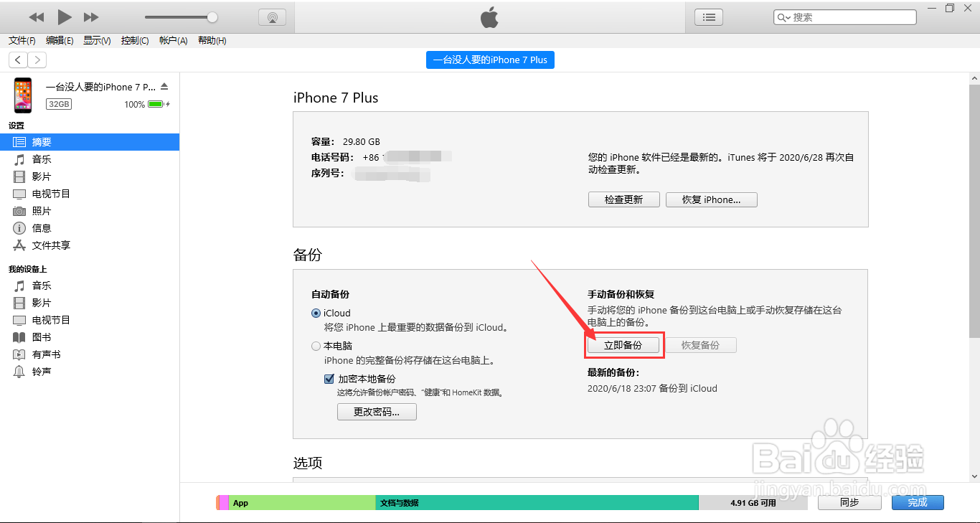Viewport: 980px width, 523px height.
Task: Click the 容量 29.80 GB text
Action: tap(346, 141)
